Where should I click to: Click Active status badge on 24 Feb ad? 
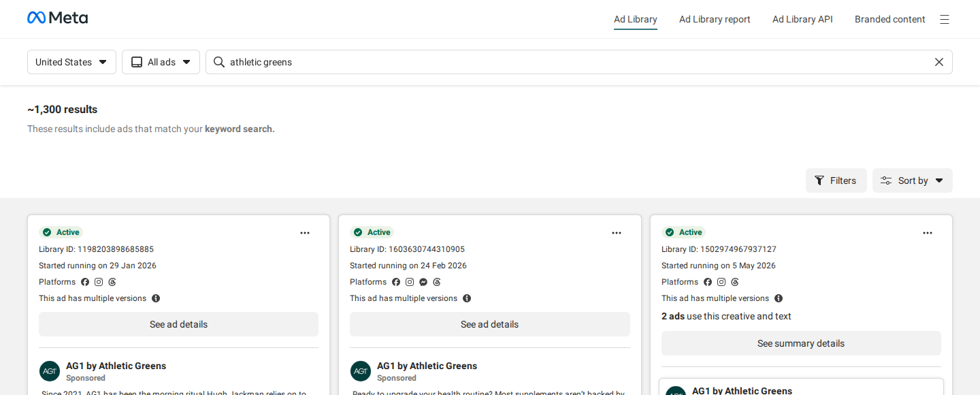(x=372, y=232)
